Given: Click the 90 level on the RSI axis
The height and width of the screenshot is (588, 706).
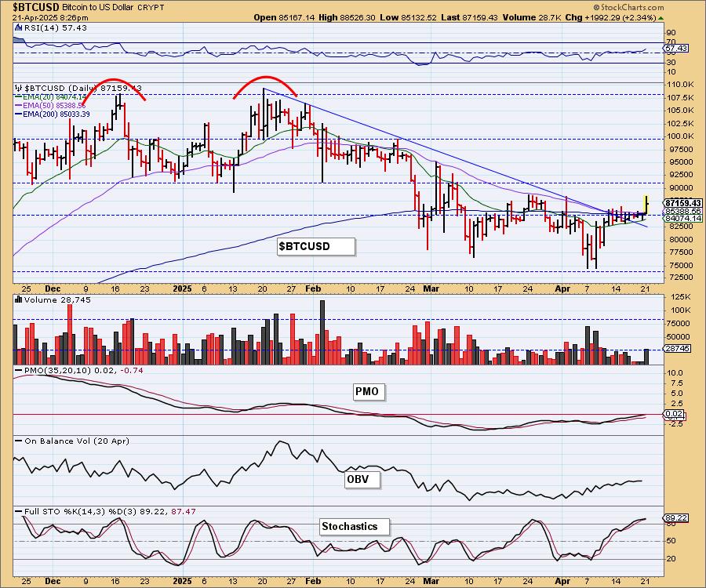Looking at the screenshot, I should tap(671, 32).
